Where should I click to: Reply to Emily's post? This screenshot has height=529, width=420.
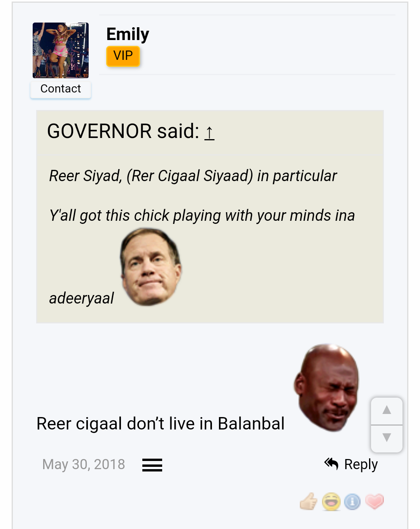(351, 464)
